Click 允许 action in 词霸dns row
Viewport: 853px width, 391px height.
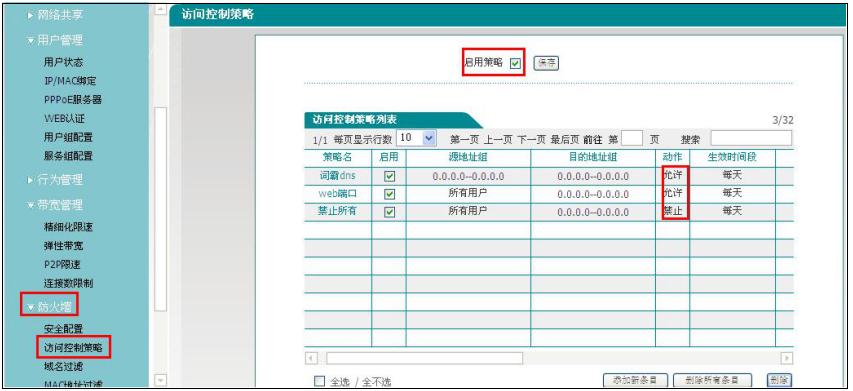672,176
